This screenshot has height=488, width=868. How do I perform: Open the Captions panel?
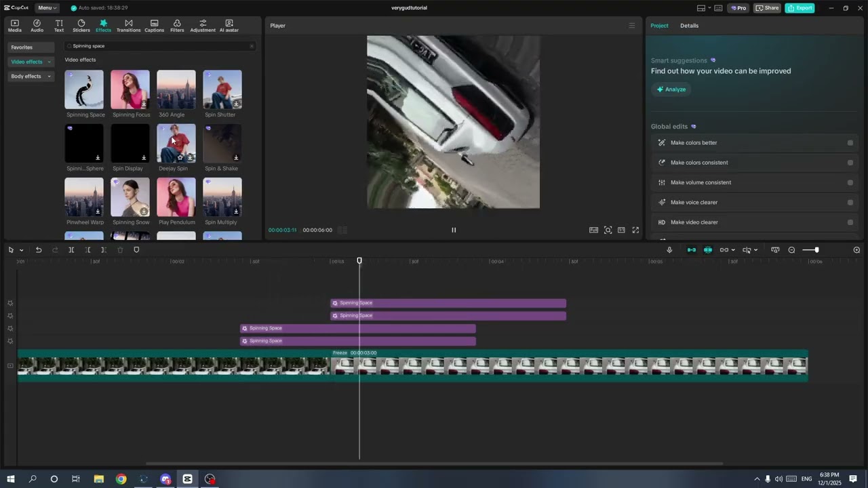pyautogui.click(x=154, y=26)
